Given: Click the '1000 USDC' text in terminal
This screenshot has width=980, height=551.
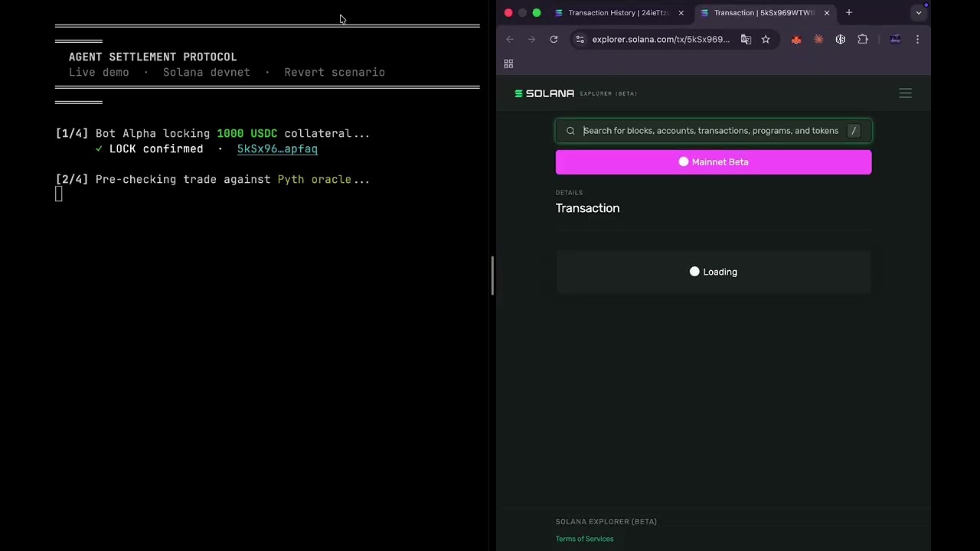Looking at the screenshot, I should tap(247, 133).
